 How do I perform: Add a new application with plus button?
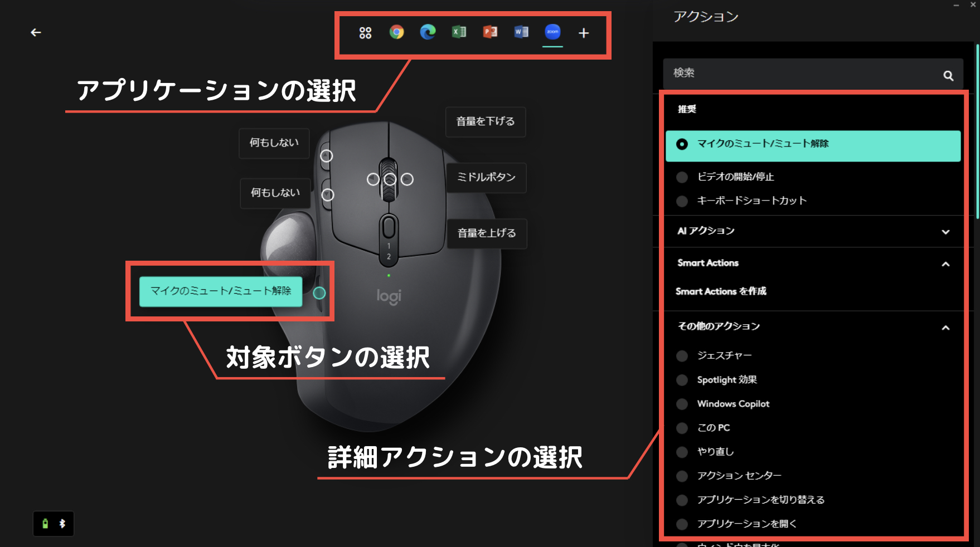point(583,33)
